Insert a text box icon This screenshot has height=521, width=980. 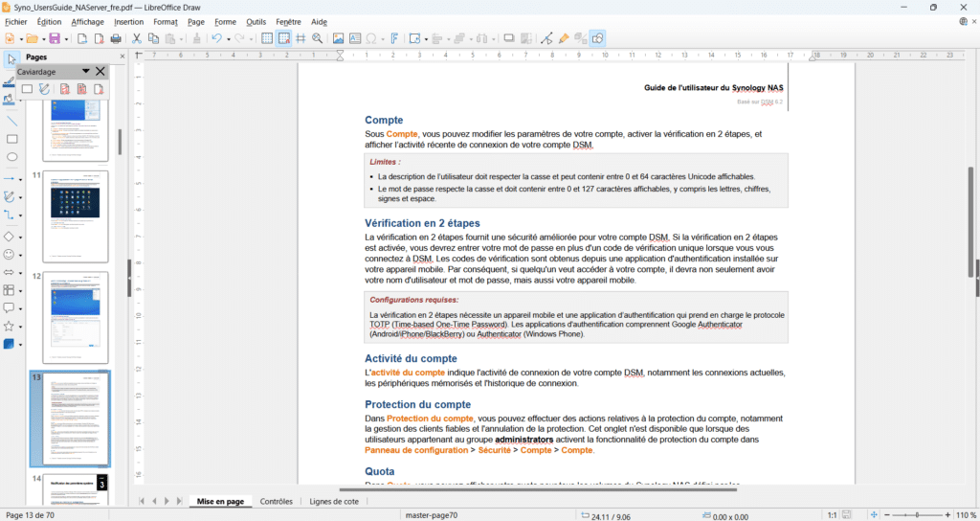[x=355, y=38]
